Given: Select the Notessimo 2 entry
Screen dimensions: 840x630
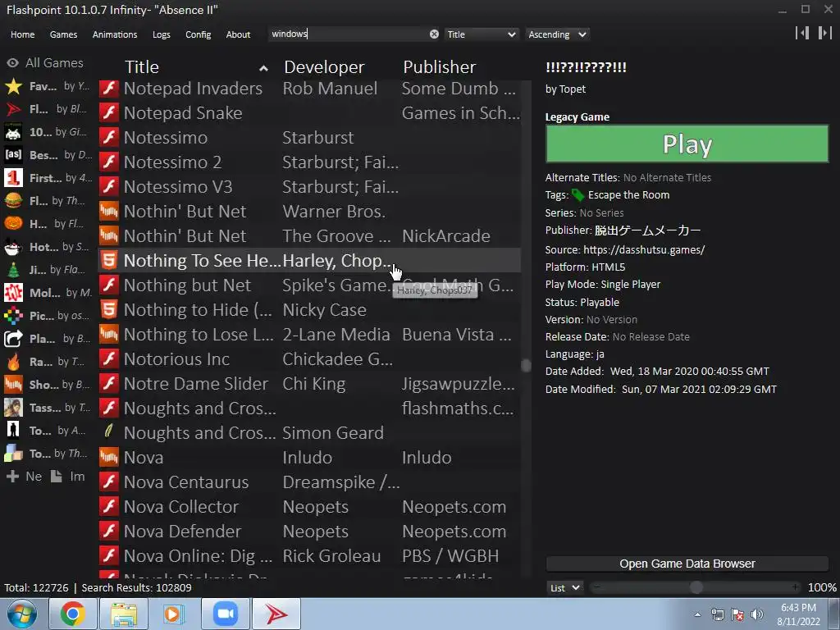Looking at the screenshot, I should tap(309, 162).
